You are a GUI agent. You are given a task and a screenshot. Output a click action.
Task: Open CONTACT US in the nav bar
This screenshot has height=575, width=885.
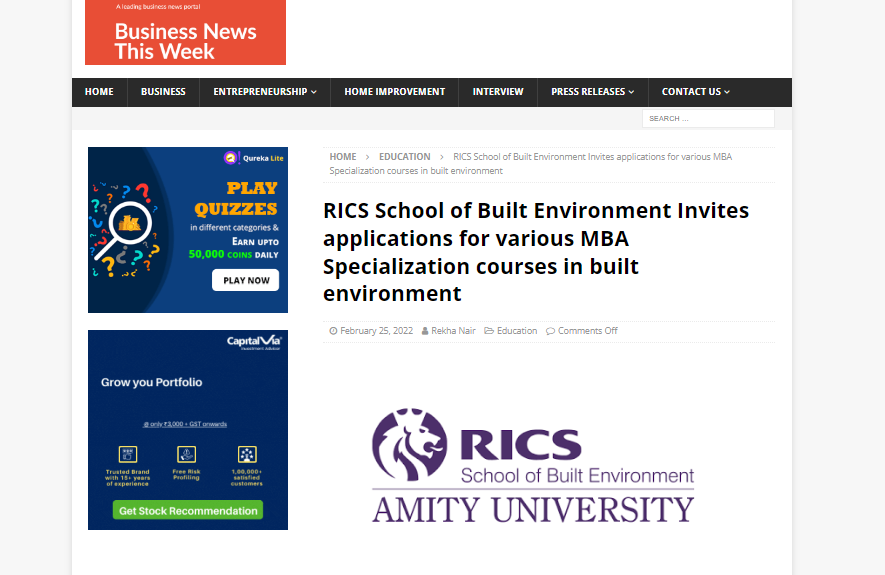tap(691, 92)
